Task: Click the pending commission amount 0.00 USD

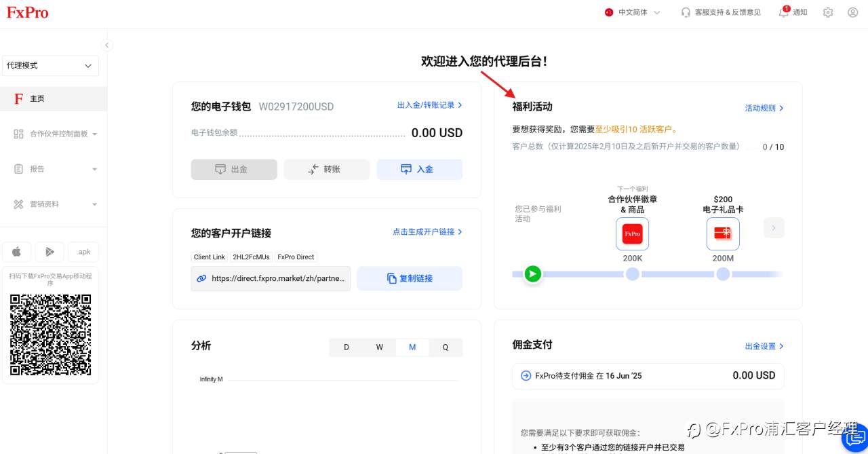Action: 754,375
